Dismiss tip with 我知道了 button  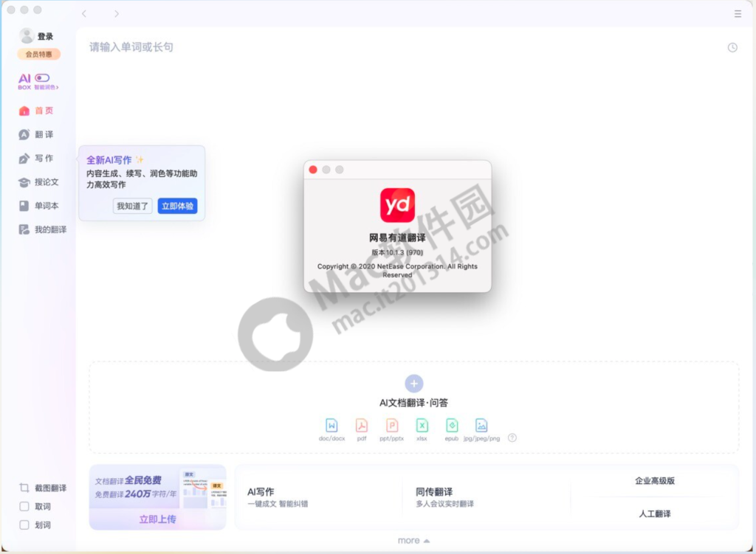133,207
